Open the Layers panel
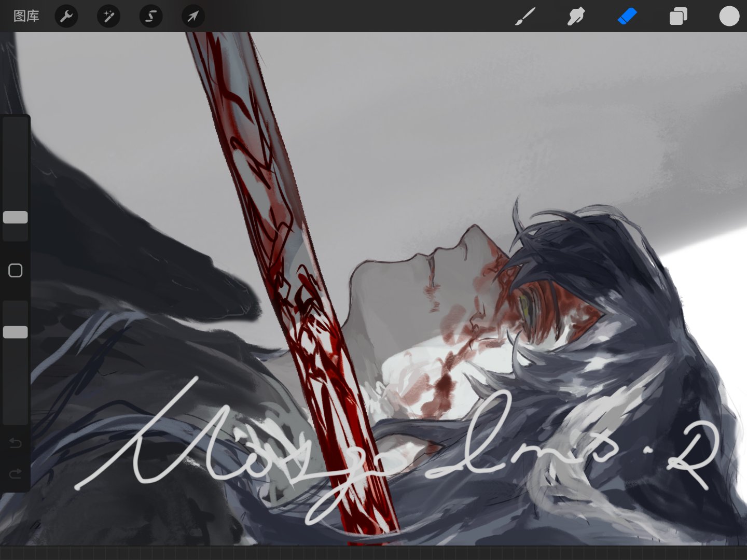Viewport: 747px width, 560px height. pos(678,16)
